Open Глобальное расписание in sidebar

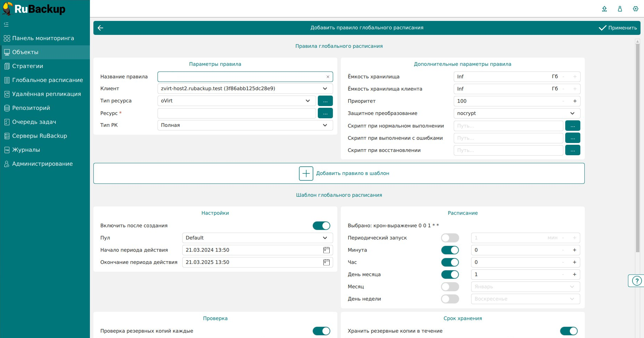pos(47,80)
